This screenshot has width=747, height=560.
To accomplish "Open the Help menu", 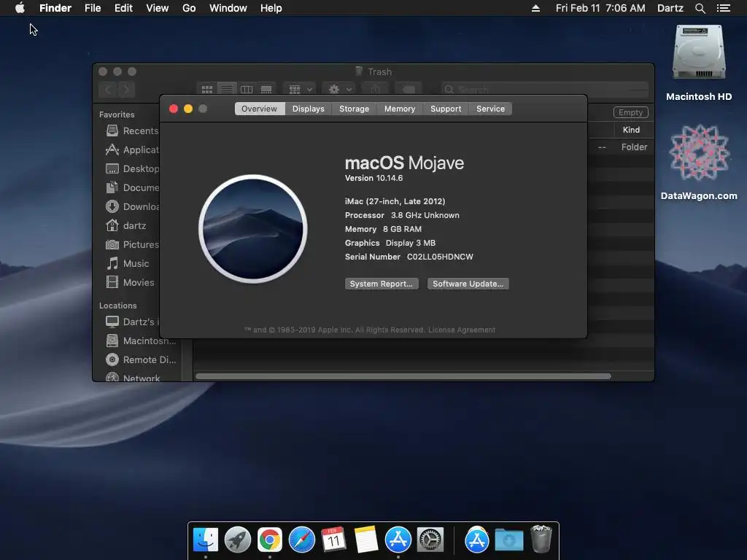I will tap(271, 8).
